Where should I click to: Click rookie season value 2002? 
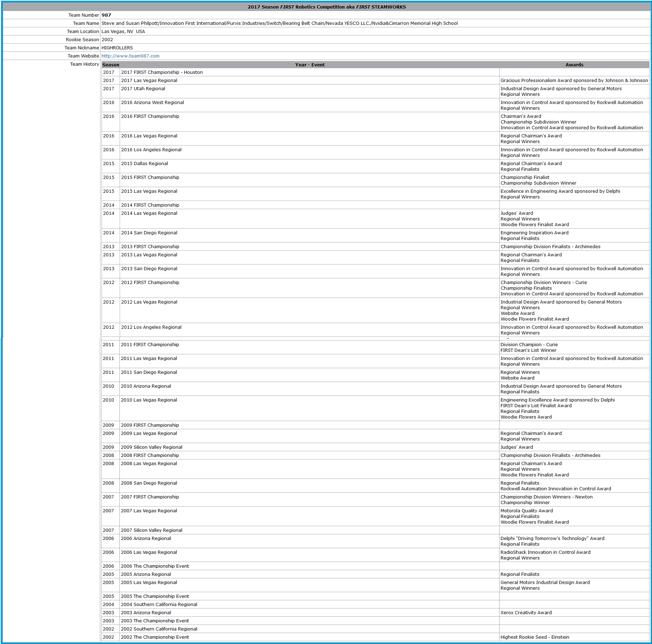[107, 40]
